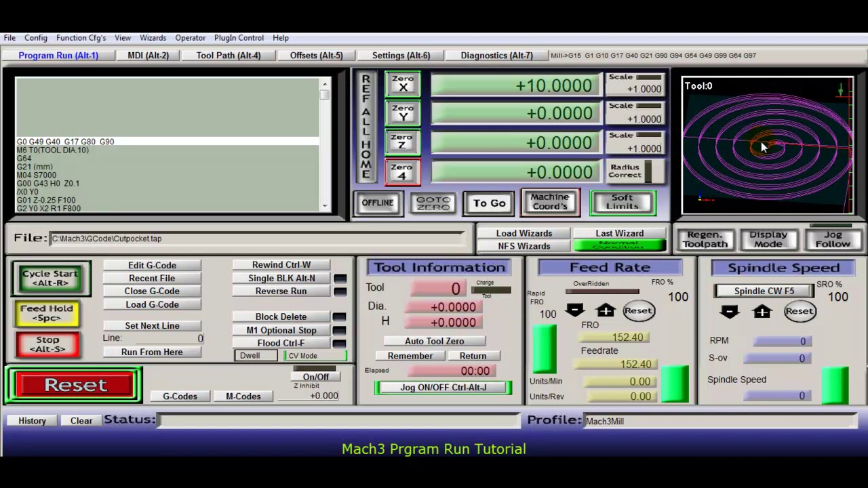Click the large Reset button
Viewport: 868px width, 488px height.
coord(75,385)
